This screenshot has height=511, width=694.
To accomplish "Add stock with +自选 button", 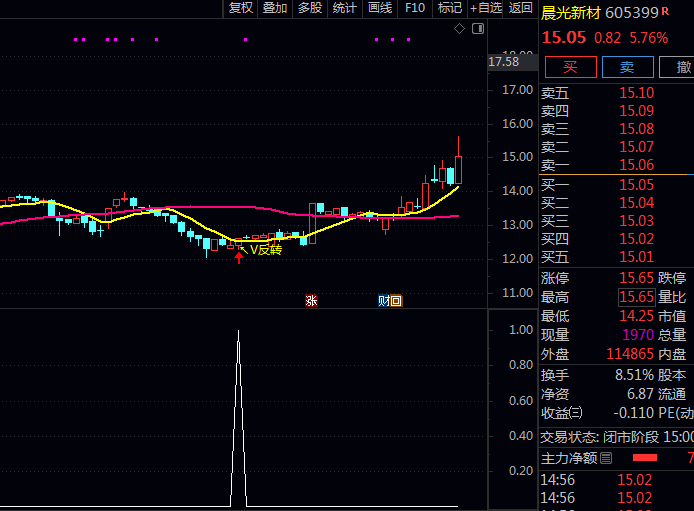I will [486, 8].
